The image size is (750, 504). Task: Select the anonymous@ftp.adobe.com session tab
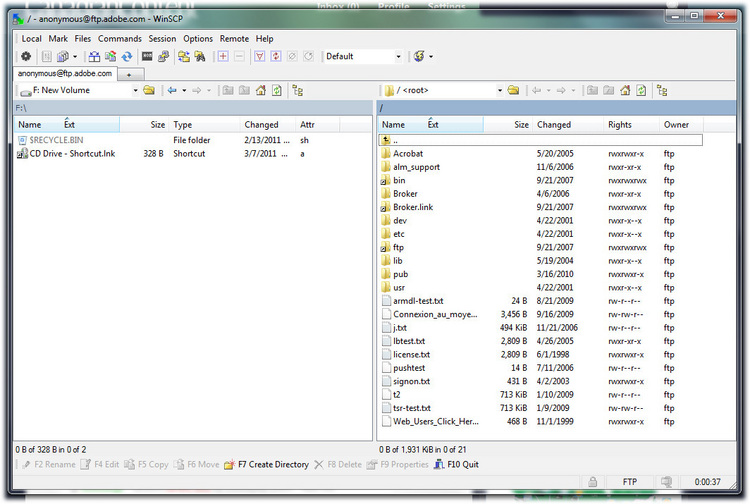65,74
